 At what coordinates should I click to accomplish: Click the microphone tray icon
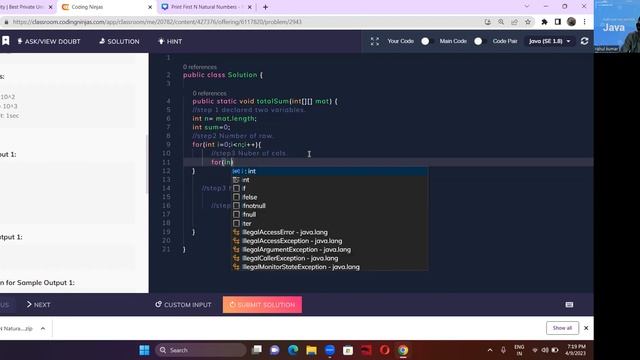pos(503,350)
